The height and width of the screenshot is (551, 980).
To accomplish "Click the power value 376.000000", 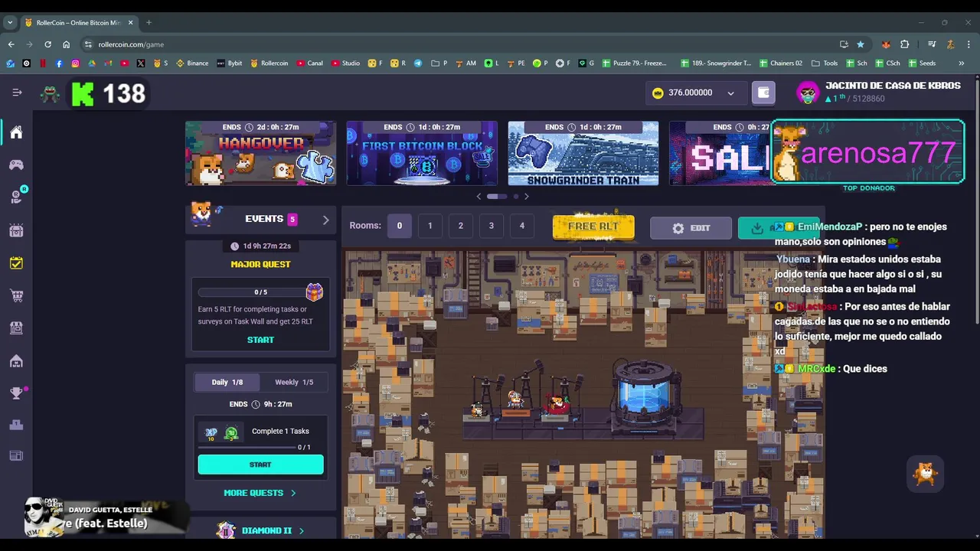I will coord(690,93).
